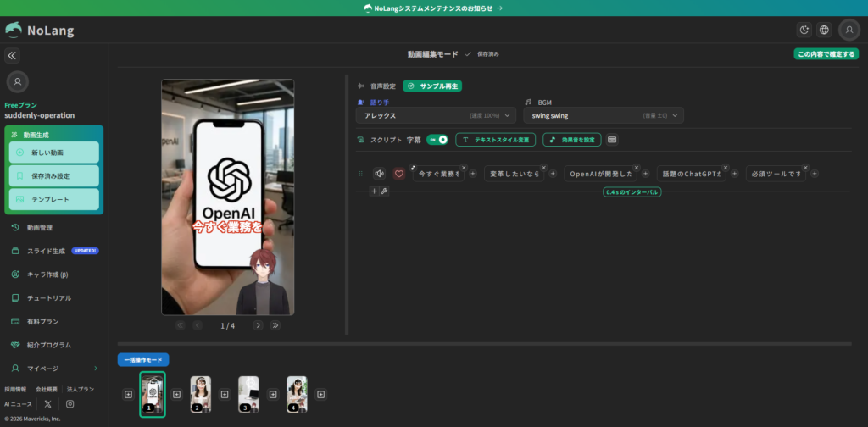868x427 pixels.
Task: Go to previous scene arrow
Action: 198,325
